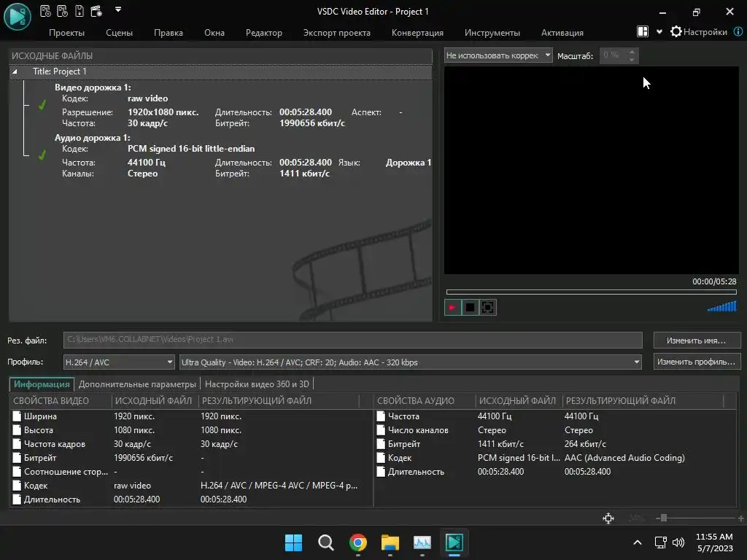Open File Explorer from the taskbar
The height and width of the screenshot is (560, 747).
click(390, 542)
